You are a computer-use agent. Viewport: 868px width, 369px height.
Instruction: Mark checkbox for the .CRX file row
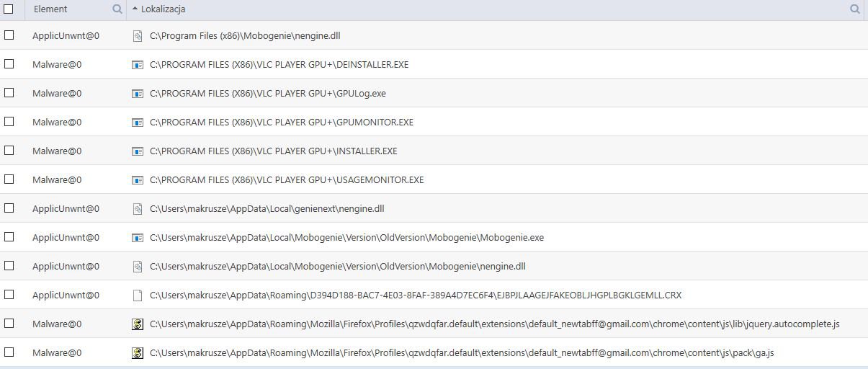click(x=9, y=295)
